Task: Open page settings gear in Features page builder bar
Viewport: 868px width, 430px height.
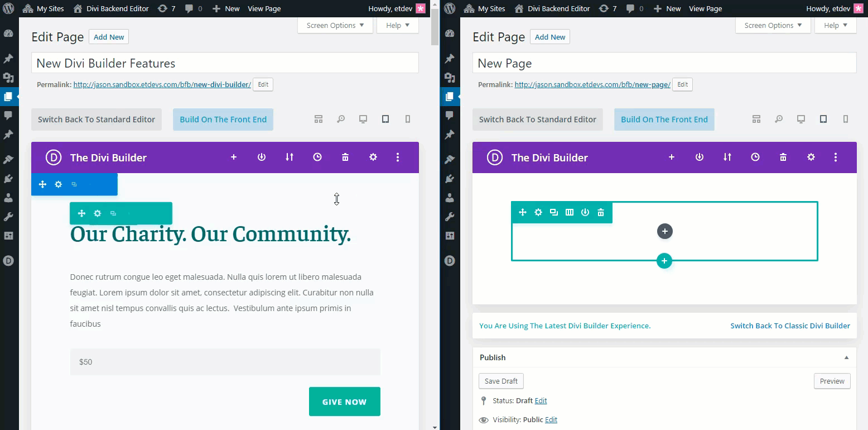Action: tap(373, 157)
